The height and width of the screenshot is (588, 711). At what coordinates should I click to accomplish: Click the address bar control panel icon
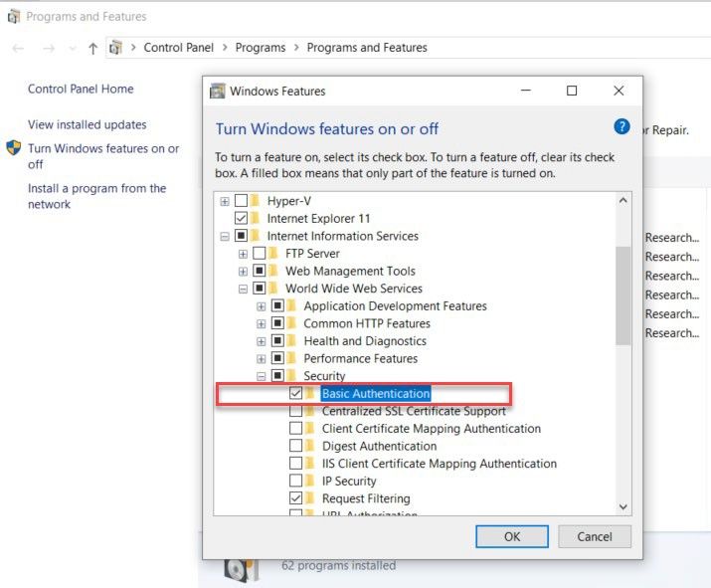pyautogui.click(x=115, y=47)
